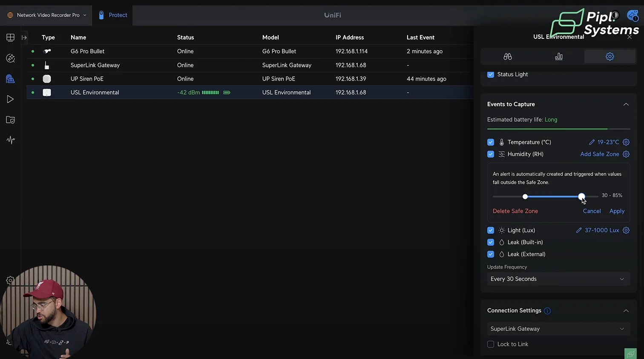Enable the Lock to Link checkbox
644x359 pixels.
pyautogui.click(x=491, y=344)
